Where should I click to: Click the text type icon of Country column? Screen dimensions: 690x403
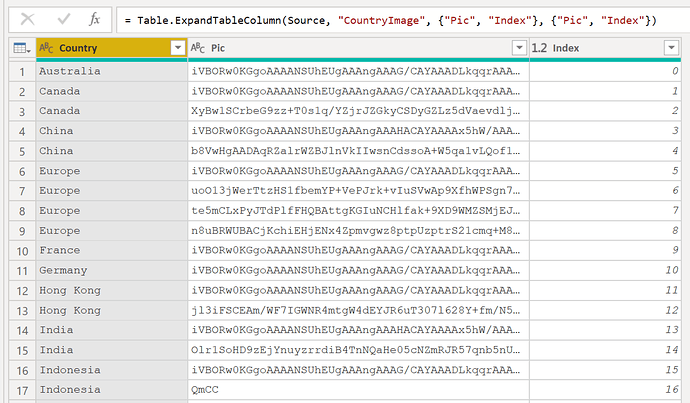coord(46,48)
